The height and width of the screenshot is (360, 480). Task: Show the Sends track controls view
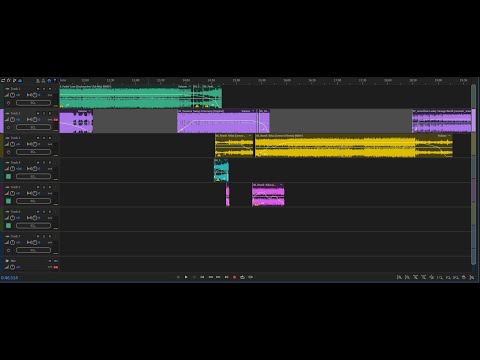pyautogui.click(x=14, y=80)
